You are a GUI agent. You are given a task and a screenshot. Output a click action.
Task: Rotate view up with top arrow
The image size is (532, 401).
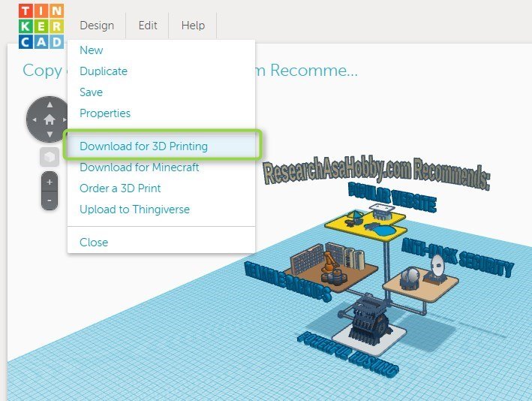point(50,104)
